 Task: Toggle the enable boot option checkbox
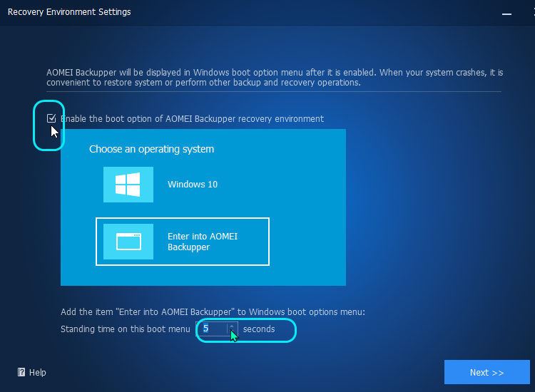(x=51, y=118)
